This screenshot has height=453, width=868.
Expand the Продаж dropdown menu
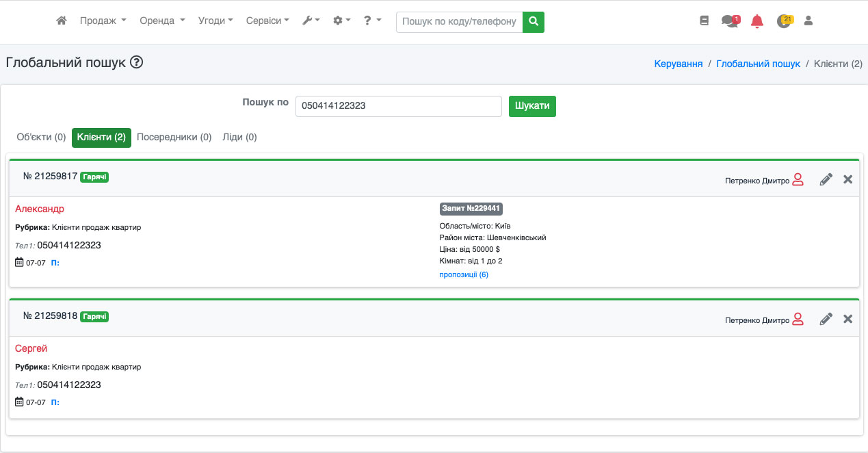[x=103, y=21]
